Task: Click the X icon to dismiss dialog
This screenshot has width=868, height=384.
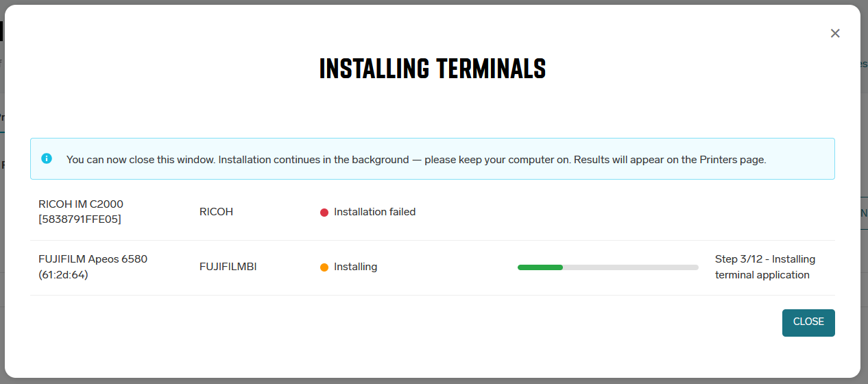Action: tap(834, 34)
